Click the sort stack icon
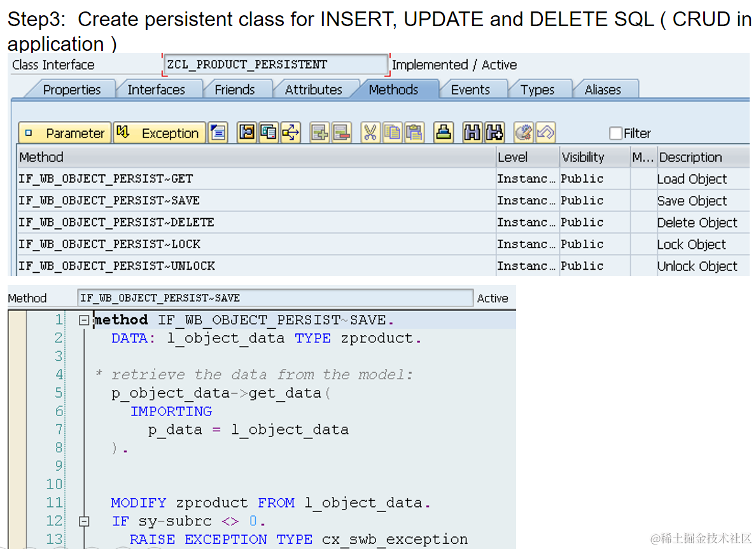 tap(444, 132)
